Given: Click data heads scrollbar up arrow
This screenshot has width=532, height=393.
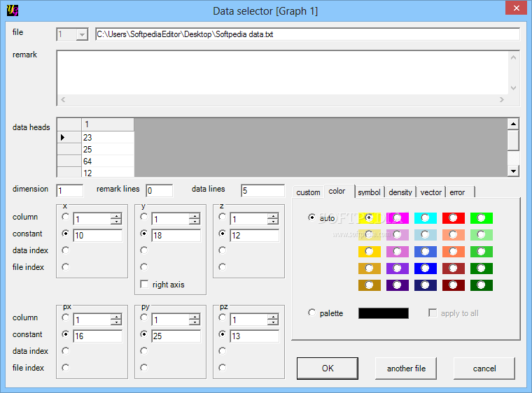Looking at the screenshot, I should point(513,124).
